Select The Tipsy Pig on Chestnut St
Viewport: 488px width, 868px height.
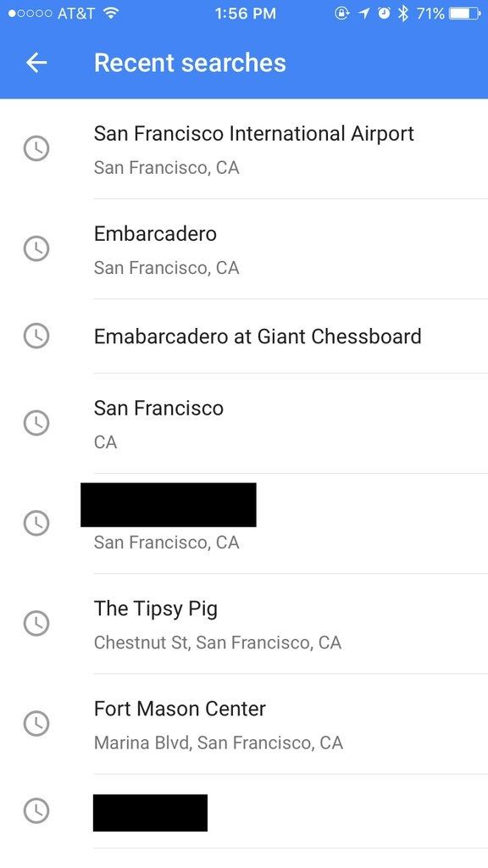tap(254, 624)
